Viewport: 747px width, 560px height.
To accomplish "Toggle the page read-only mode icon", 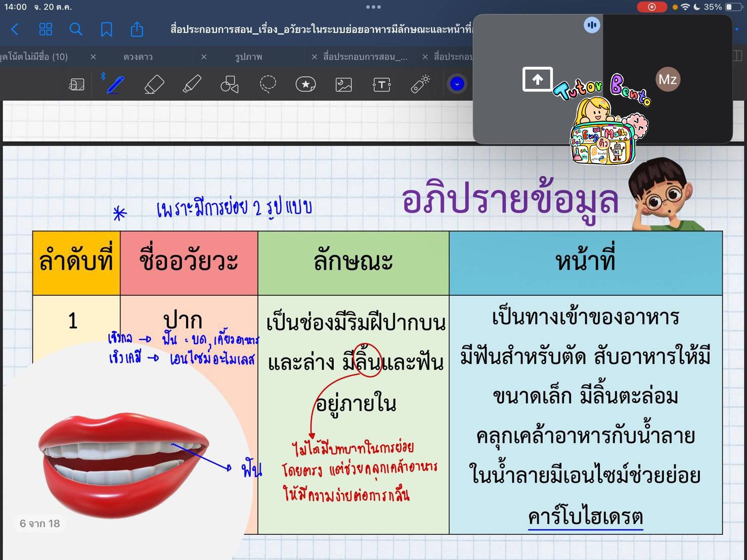I will pyautogui.click(x=76, y=84).
